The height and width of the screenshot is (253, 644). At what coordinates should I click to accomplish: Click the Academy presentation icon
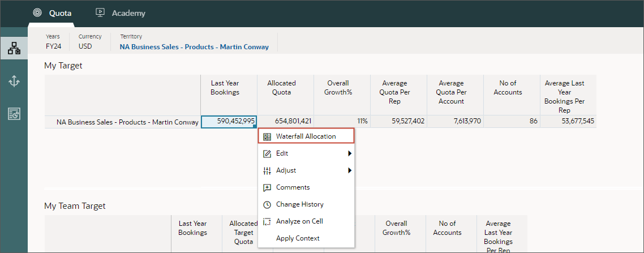pos(100,12)
